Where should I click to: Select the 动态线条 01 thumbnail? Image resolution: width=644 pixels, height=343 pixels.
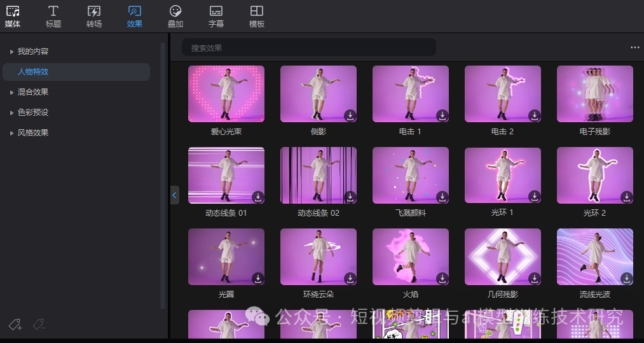point(226,175)
